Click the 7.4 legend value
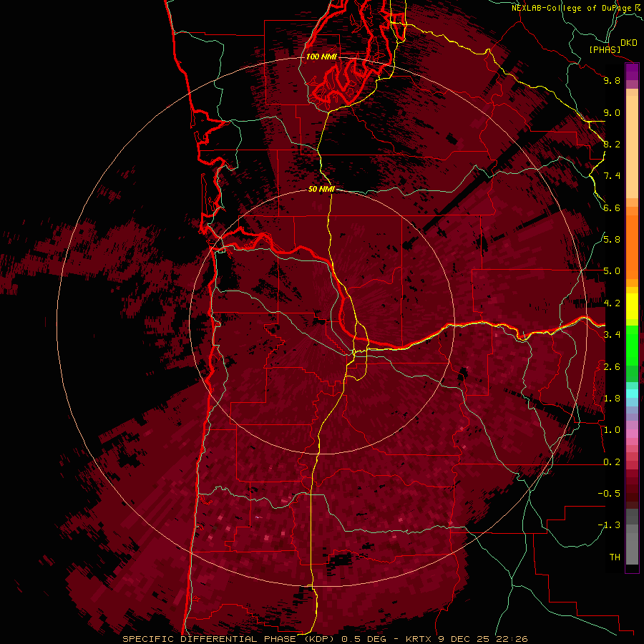Viewport: 644px width, 644px height. click(x=612, y=176)
